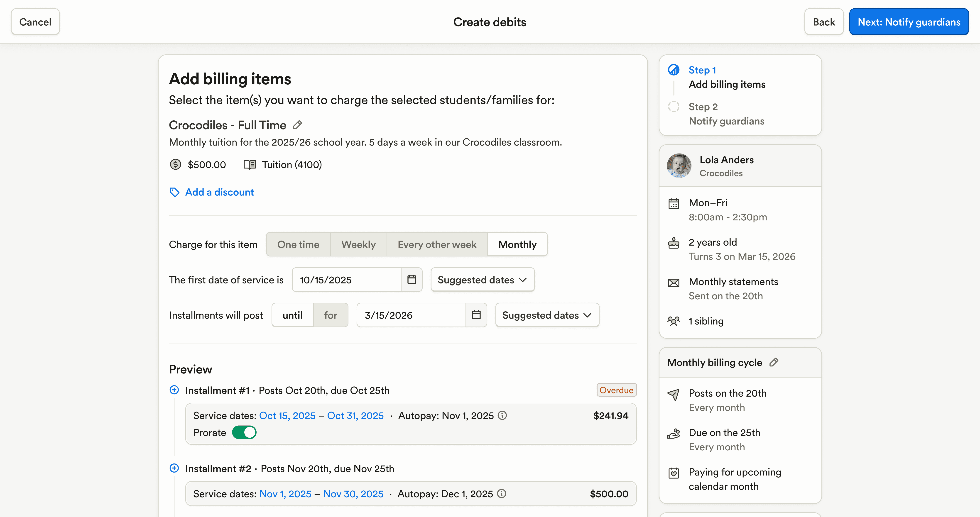Select 'for' installments option
The image size is (980, 517).
click(330, 315)
